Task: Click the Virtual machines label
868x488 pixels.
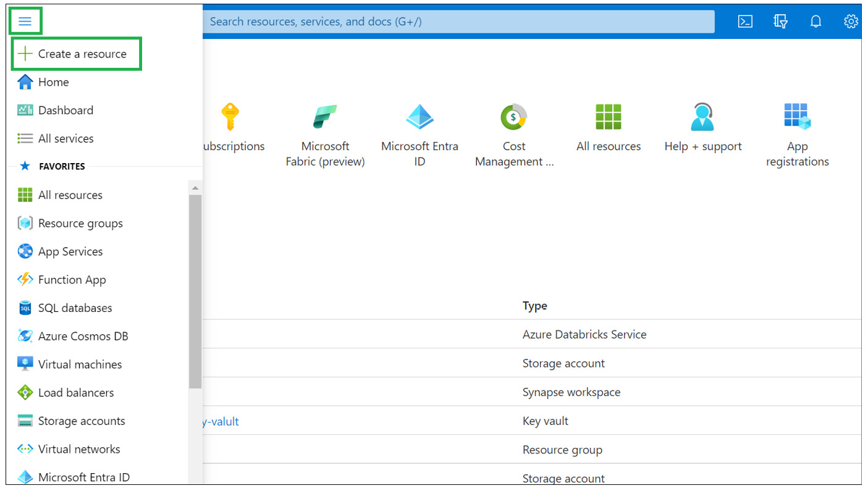Action: [80, 364]
